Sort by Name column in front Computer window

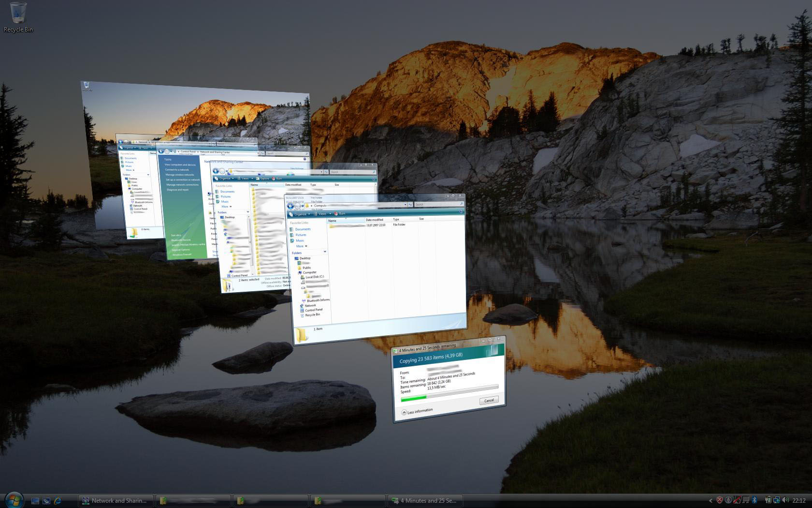tap(346, 221)
